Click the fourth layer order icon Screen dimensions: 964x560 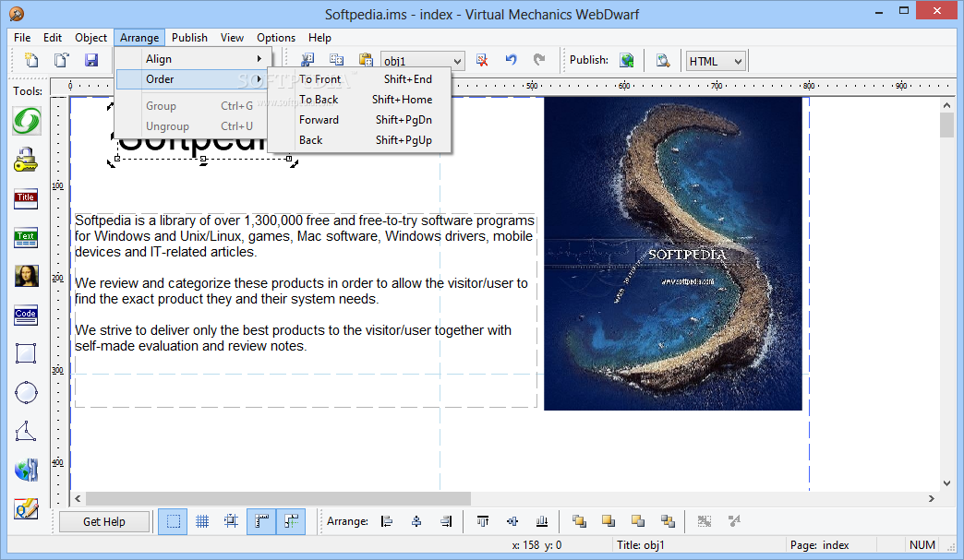[x=668, y=521]
